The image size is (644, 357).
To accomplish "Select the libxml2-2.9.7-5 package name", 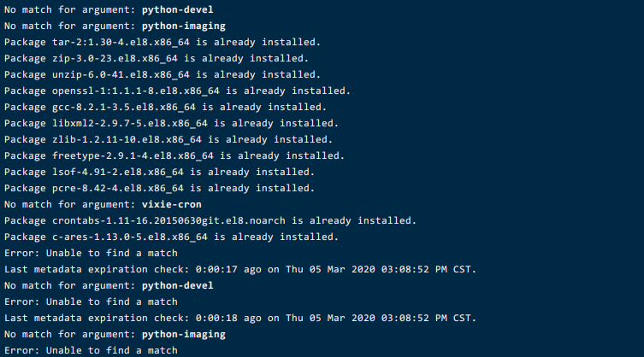I will pyautogui.click(x=139, y=123).
